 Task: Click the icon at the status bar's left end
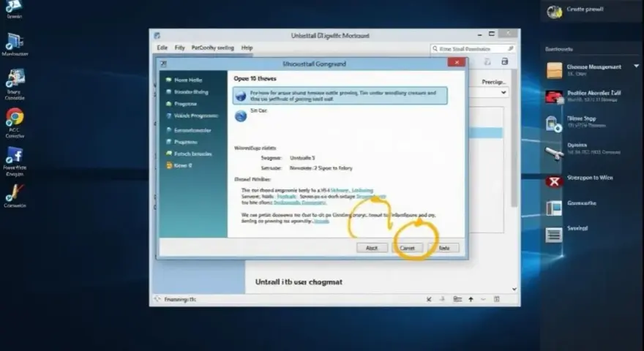157,299
